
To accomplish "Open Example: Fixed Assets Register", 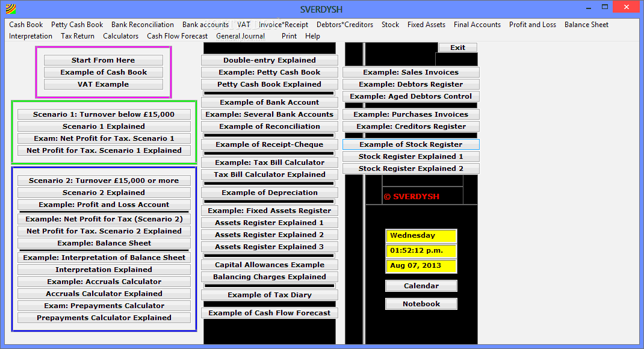I will (x=270, y=211).
